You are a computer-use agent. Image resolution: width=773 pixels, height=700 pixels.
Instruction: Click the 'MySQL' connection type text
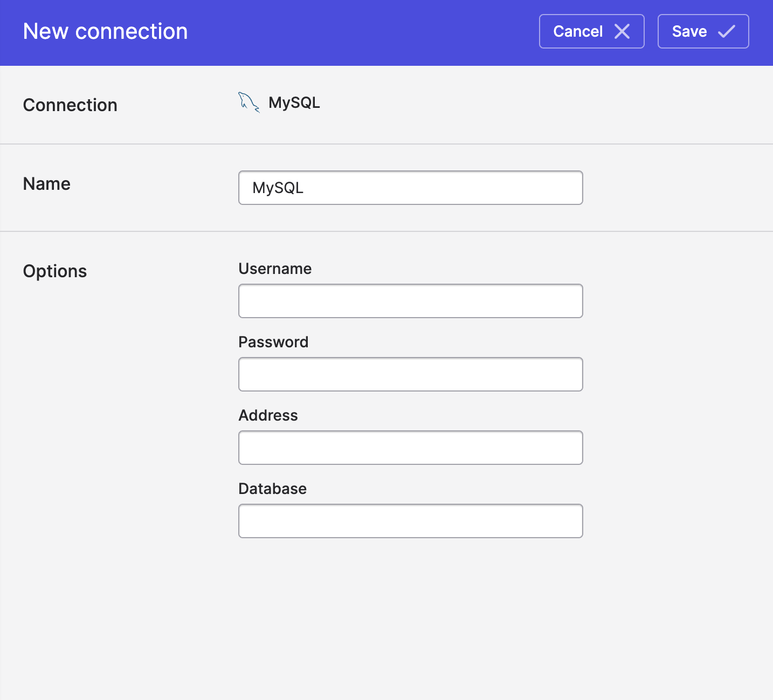point(294,102)
